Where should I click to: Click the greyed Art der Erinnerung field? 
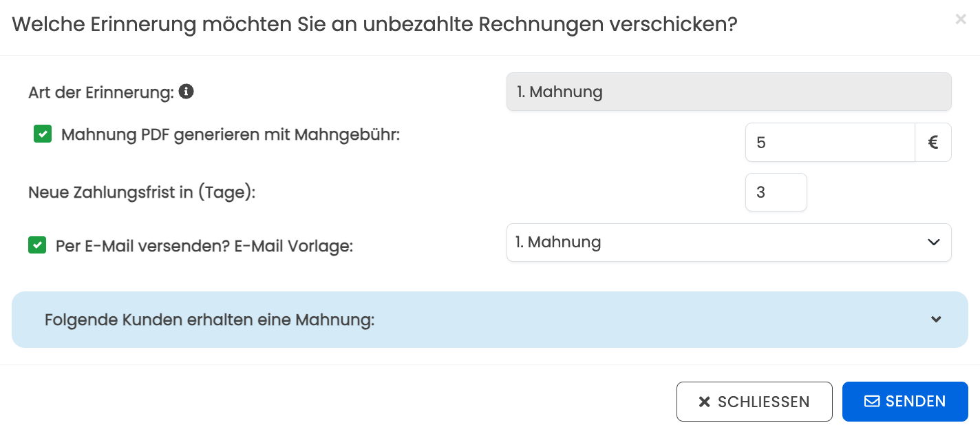pyautogui.click(x=729, y=92)
